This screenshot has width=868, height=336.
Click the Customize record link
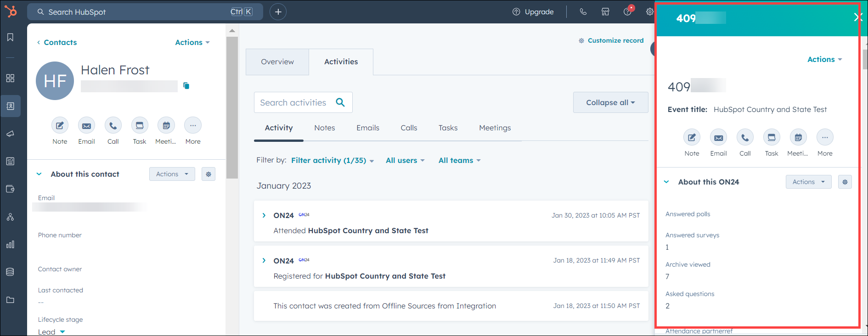[611, 40]
